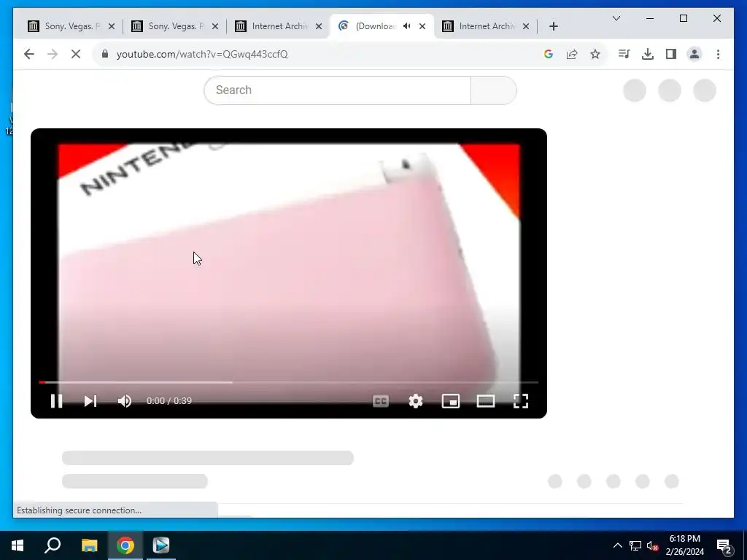Open media player taskbar app
Viewport: 747px width, 560px height.
(161, 545)
